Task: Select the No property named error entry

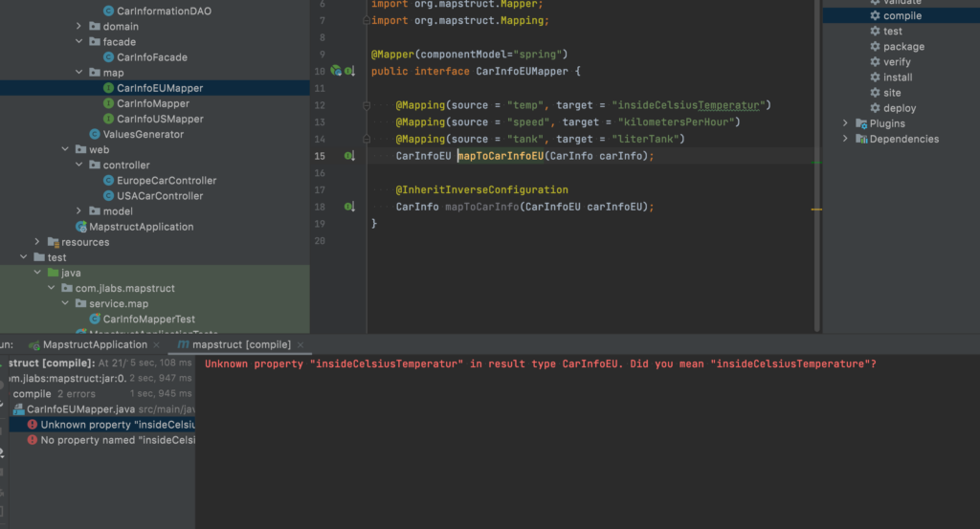Action: (102, 440)
